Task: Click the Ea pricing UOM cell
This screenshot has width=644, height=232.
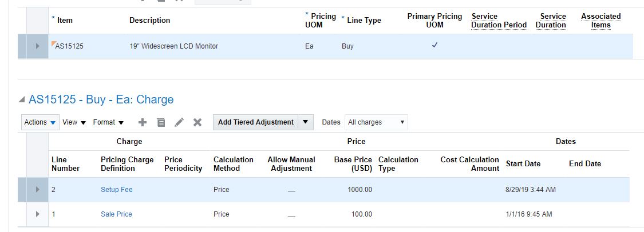Action: click(309, 46)
